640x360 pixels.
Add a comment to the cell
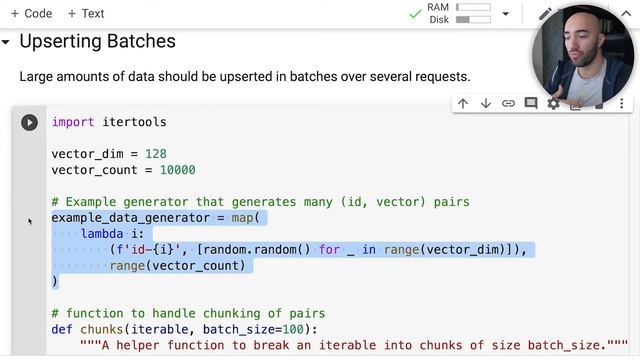pyautogui.click(x=531, y=103)
